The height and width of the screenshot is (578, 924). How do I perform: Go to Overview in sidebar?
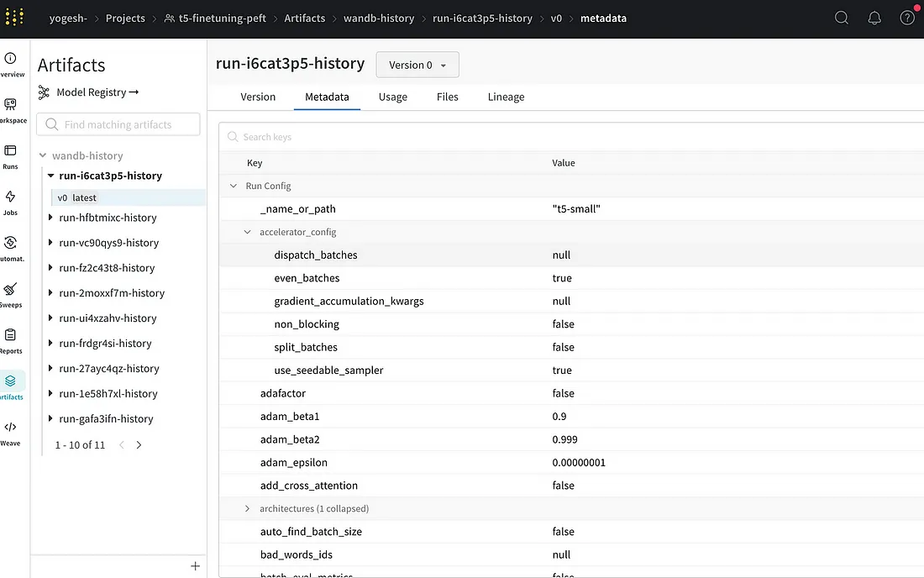coord(11,65)
